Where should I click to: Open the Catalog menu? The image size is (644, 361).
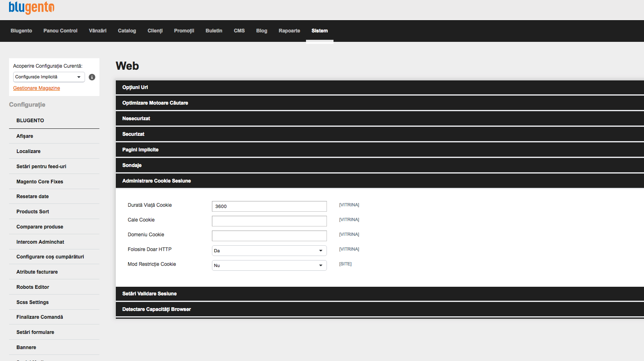pos(127,31)
